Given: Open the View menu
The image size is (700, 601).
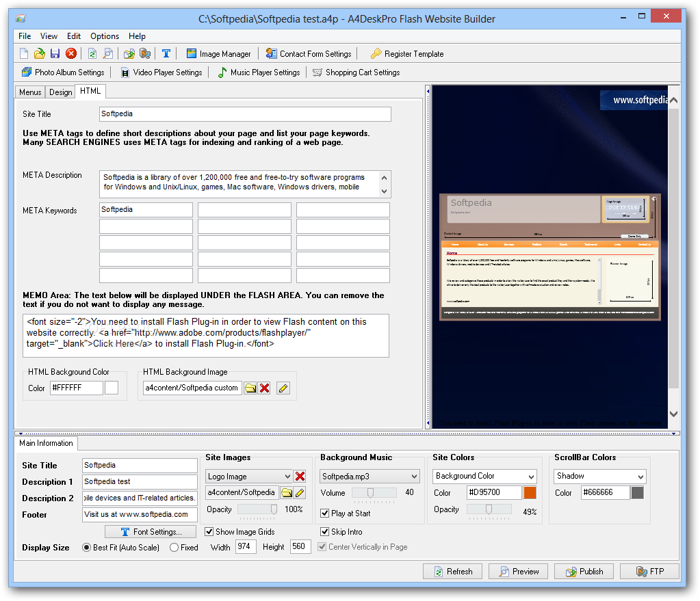Looking at the screenshot, I should coord(49,36).
